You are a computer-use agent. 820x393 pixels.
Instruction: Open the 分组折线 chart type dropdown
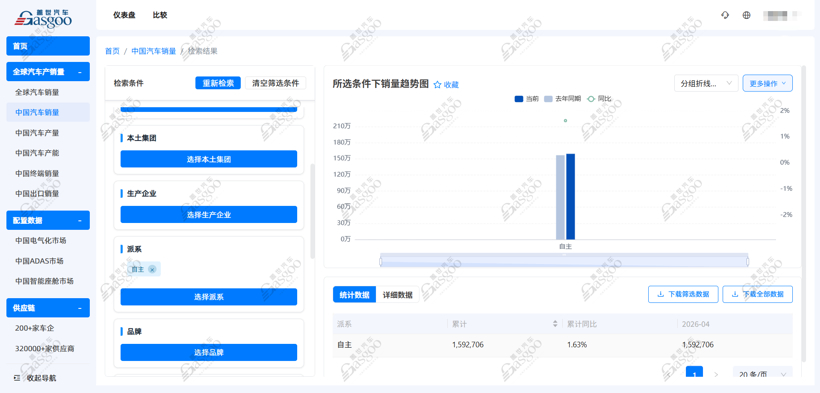tap(706, 83)
